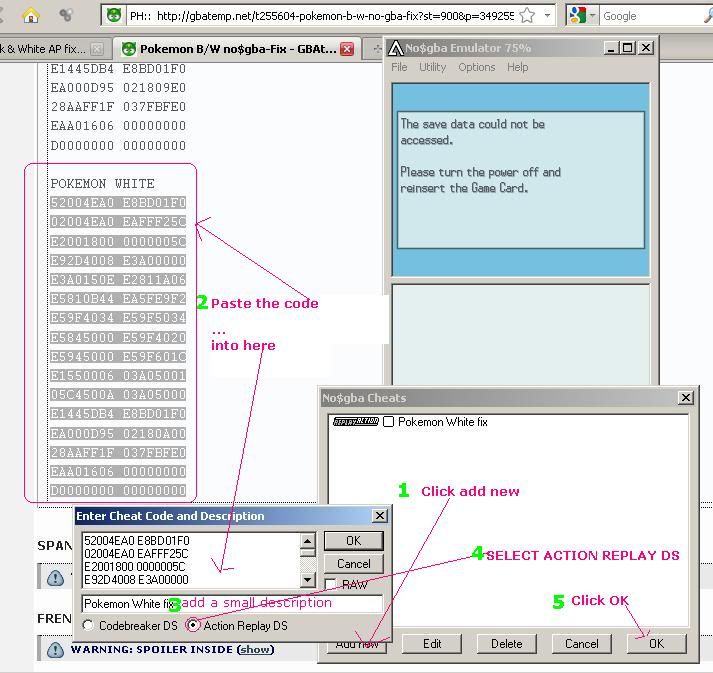
Task: Click the site favicon in address bar
Action: [114, 16]
